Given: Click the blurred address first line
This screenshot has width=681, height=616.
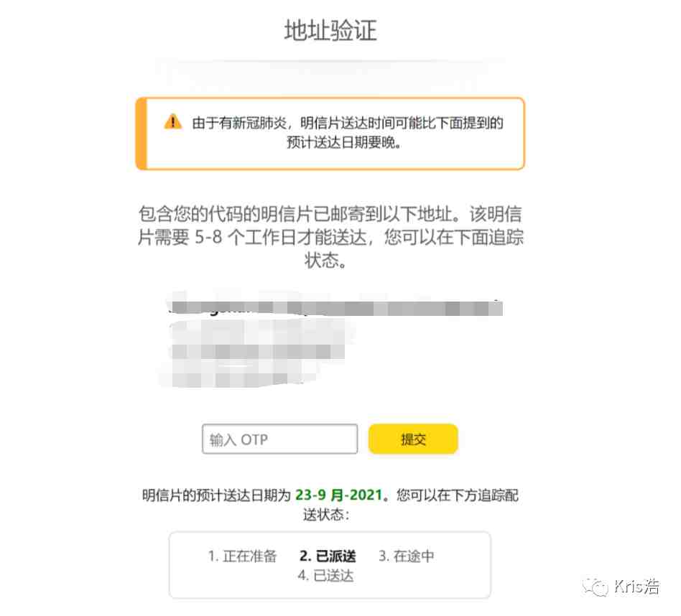Looking at the screenshot, I should click(x=335, y=307).
